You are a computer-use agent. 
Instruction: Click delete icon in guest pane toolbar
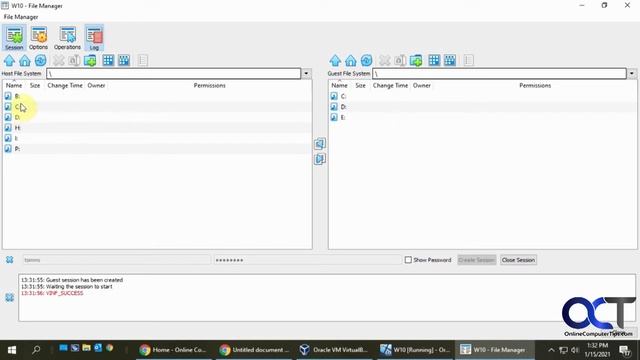tap(384, 60)
